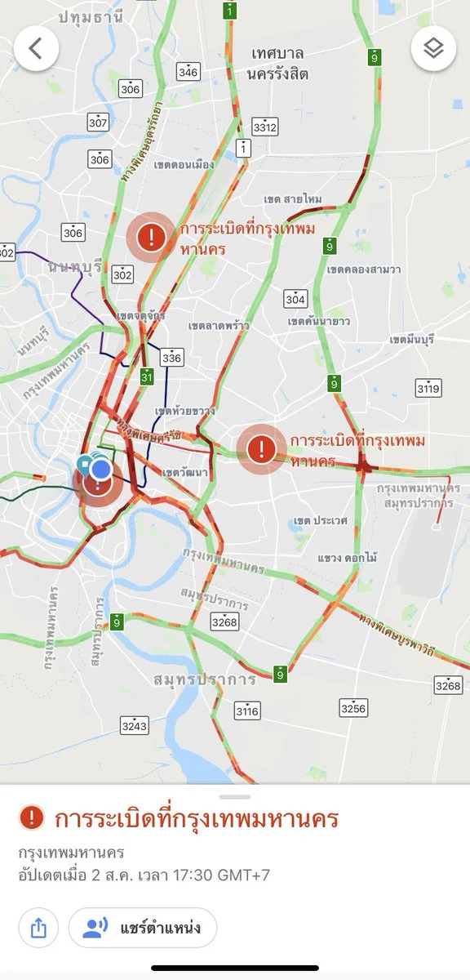Tap the update time text line
This screenshot has width=470, height=980.
144,875
